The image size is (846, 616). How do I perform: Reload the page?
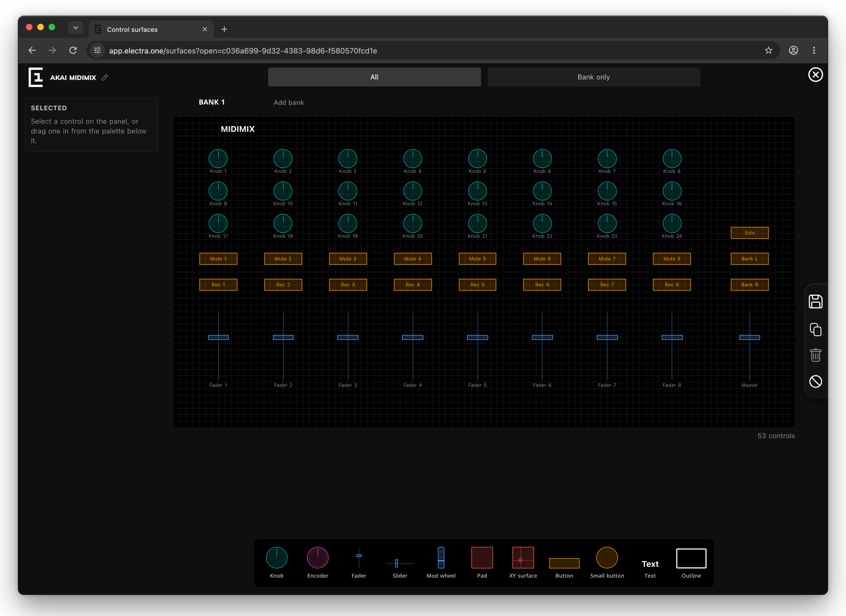click(x=73, y=50)
